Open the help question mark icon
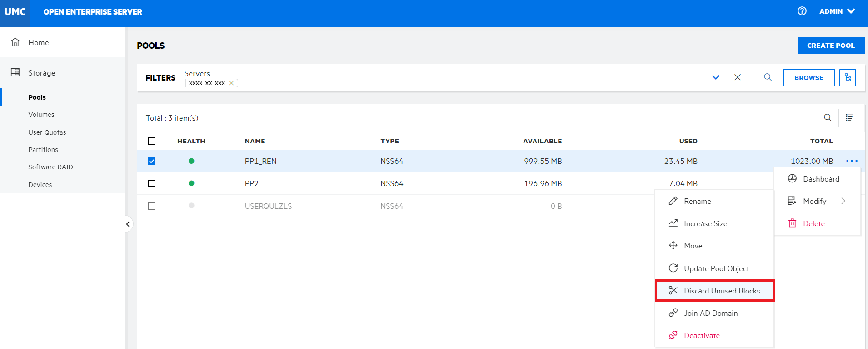Screen dimensions: 868x349 [x=802, y=11]
